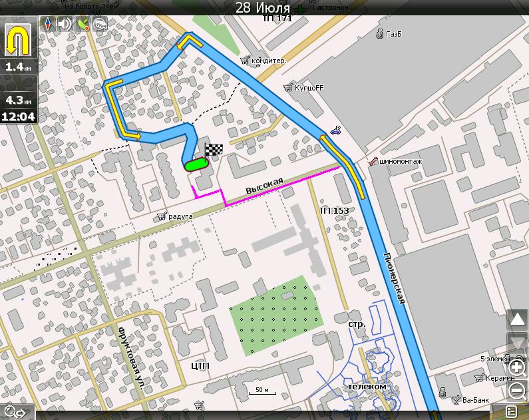Toggle the sound speaker icon

pyautogui.click(x=65, y=24)
